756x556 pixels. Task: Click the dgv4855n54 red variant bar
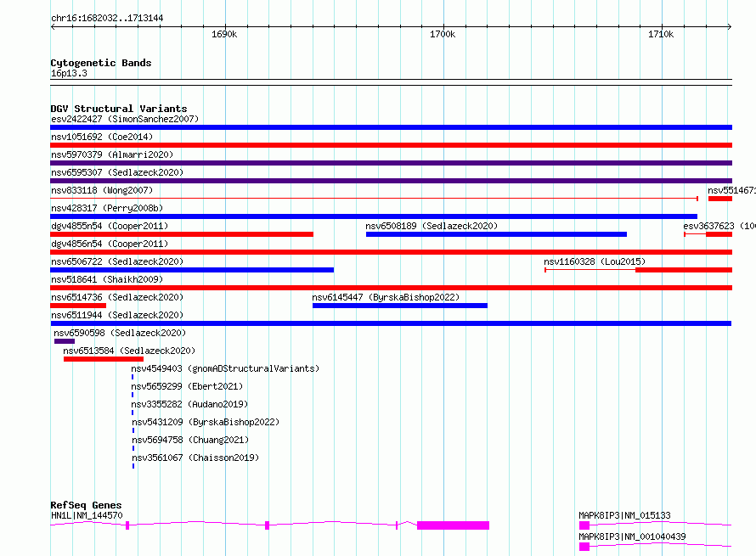(182, 234)
